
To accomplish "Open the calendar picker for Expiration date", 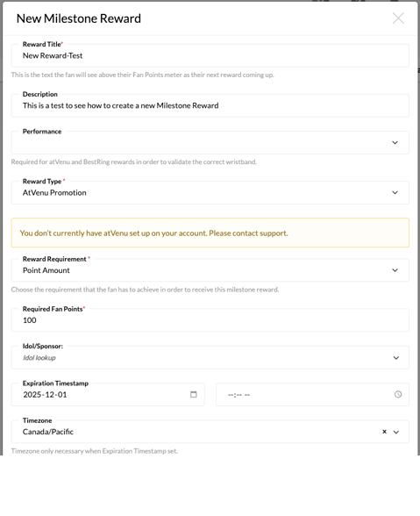I will tap(194, 394).
